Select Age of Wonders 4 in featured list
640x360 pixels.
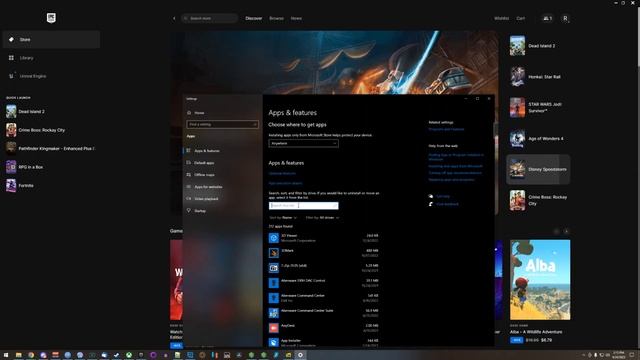coord(538,138)
